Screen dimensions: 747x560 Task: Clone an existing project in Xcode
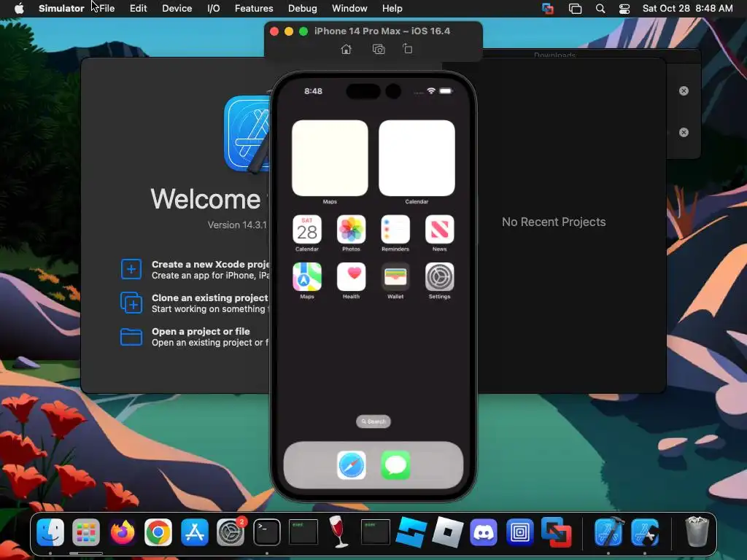coord(196,303)
